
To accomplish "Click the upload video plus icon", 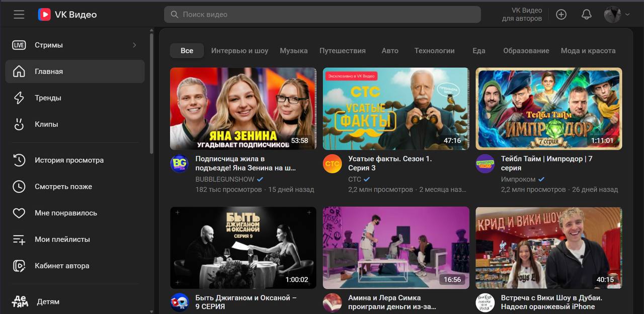I will 561,15.
